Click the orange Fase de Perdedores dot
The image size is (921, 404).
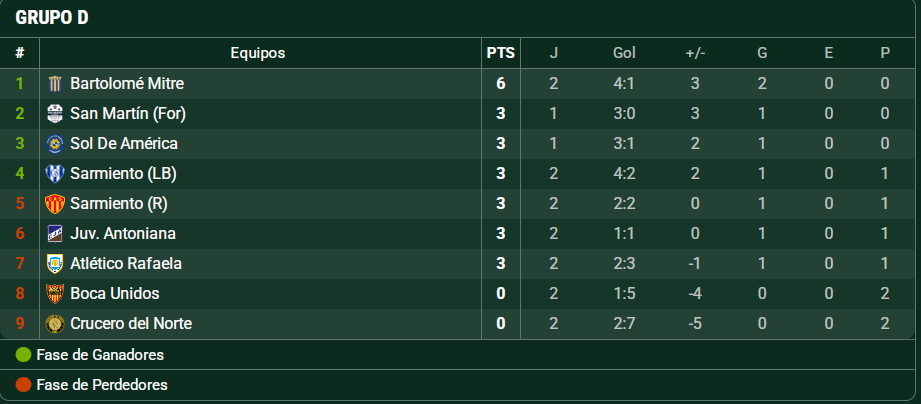coord(23,385)
